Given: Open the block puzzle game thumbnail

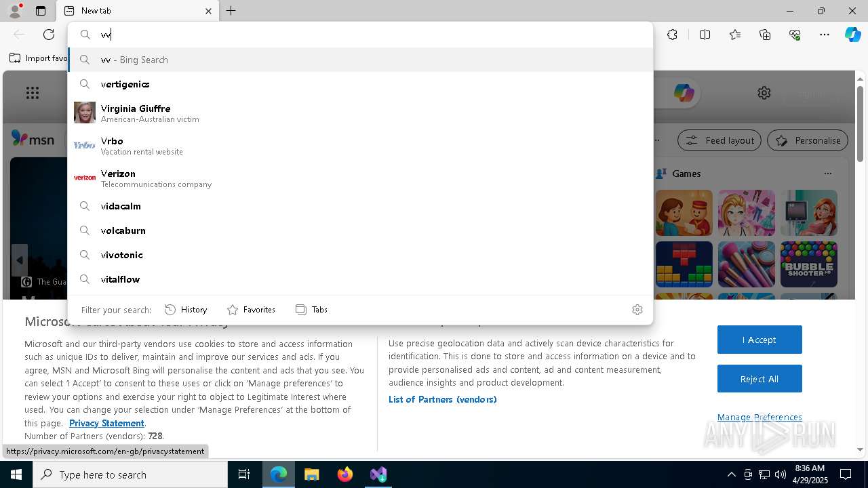Looking at the screenshot, I should (x=684, y=264).
